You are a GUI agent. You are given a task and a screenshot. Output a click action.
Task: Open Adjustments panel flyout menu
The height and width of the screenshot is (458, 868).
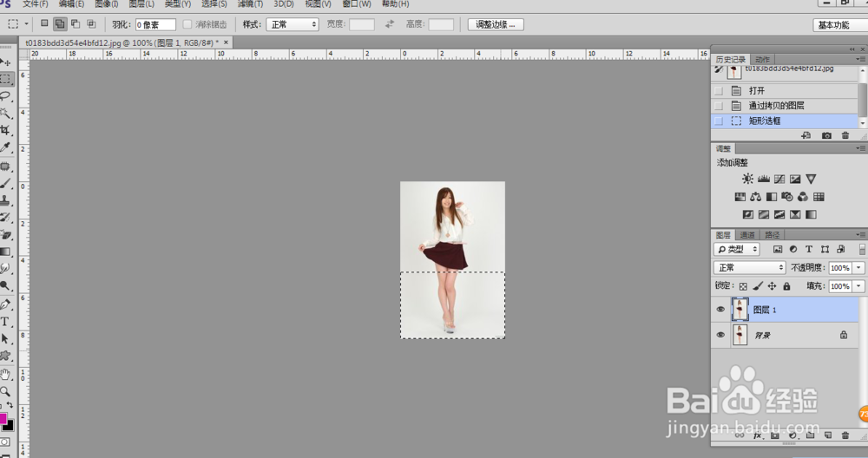coord(861,148)
